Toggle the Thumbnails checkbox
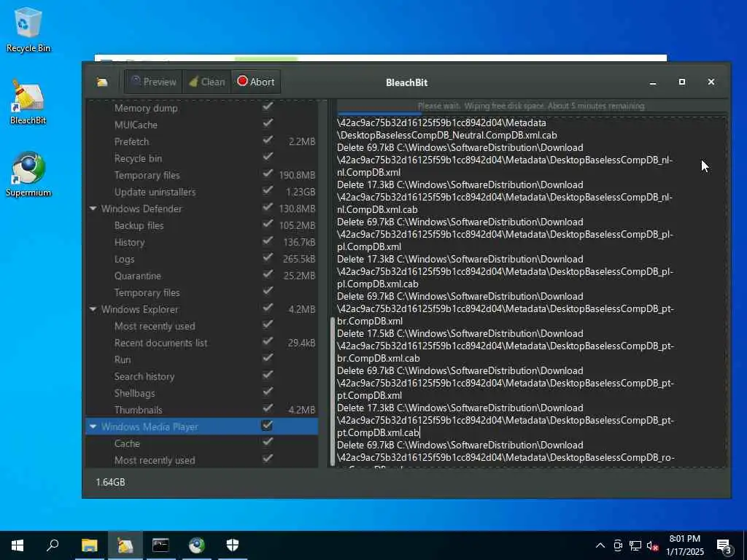747x560 pixels. [267, 408]
